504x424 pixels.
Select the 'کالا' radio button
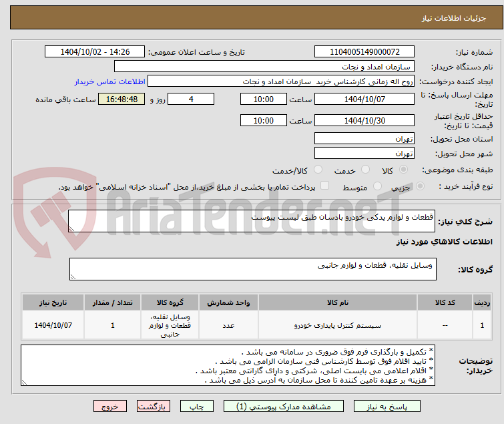point(403,170)
